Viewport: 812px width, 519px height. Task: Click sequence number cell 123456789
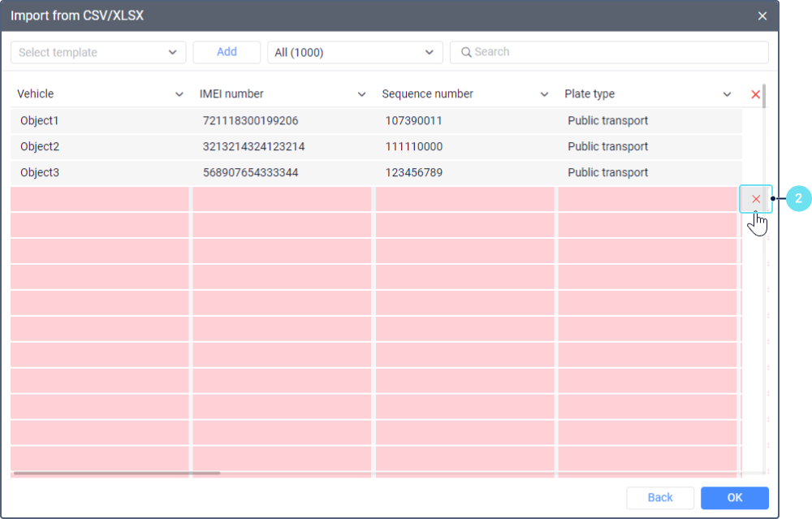413,173
